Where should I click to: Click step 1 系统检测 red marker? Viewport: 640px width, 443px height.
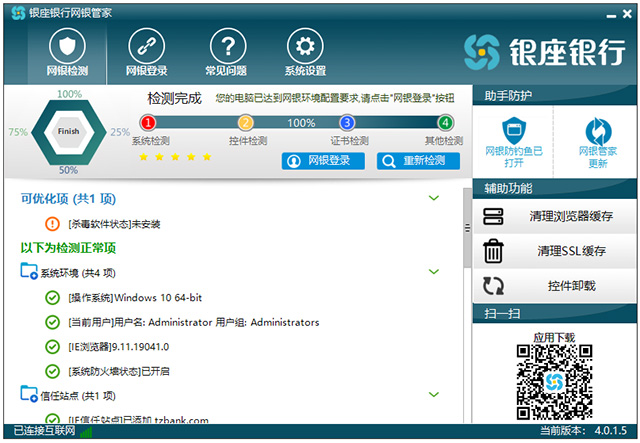click(x=148, y=122)
